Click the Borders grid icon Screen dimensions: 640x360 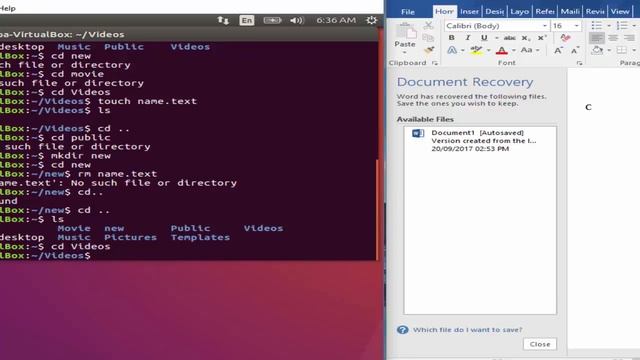[x=622, y=50]
